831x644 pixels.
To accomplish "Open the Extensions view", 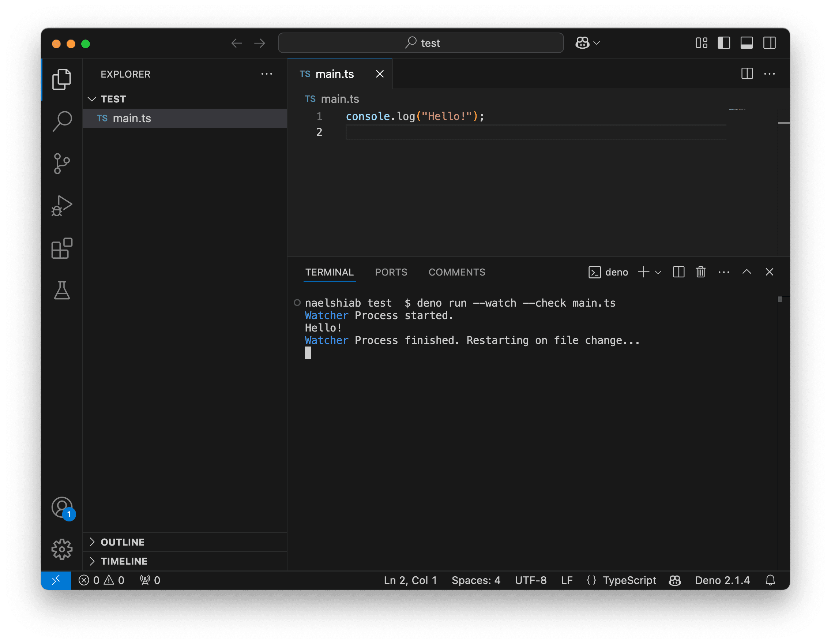I will tap(62, 248).
